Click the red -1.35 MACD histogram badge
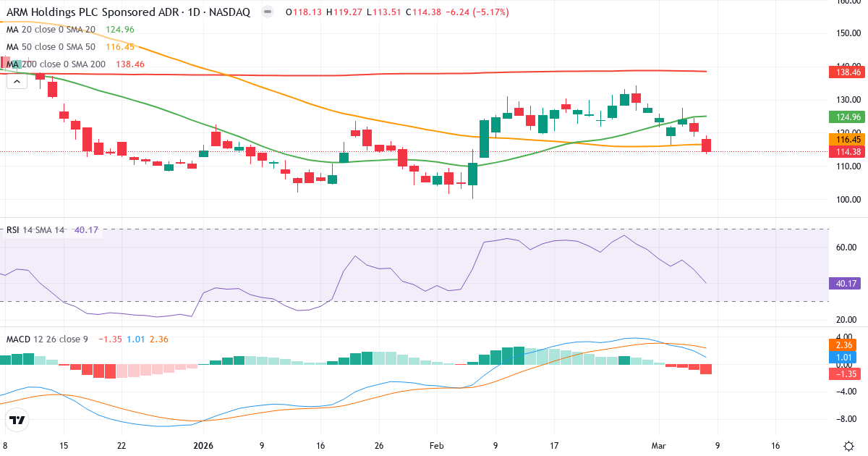868x456 pixels. coord(845,373)
